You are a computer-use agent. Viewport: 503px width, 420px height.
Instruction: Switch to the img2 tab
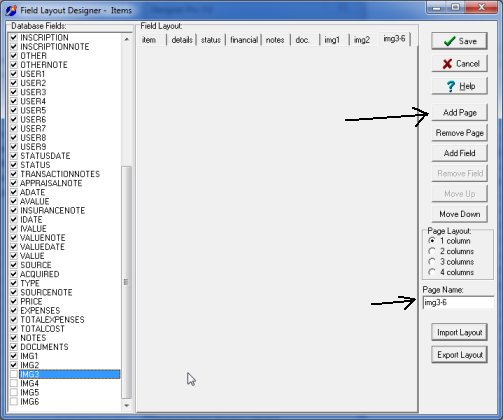[362, 40]
